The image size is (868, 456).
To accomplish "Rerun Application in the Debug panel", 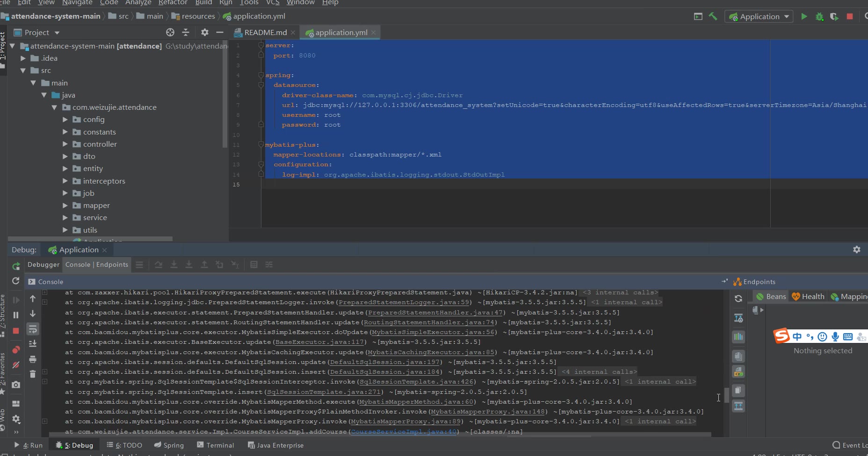I will pyautogui.click(x=16, y=266).
